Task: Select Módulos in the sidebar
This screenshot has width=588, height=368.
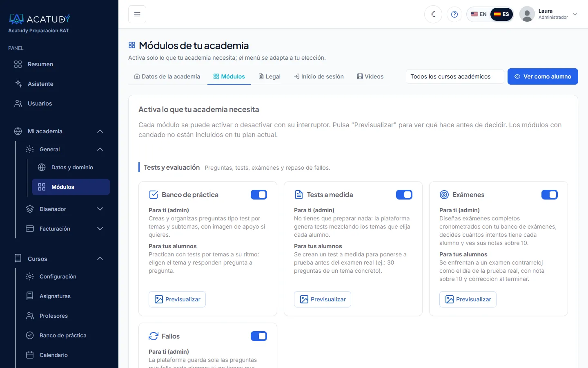Action: point(71,187)
